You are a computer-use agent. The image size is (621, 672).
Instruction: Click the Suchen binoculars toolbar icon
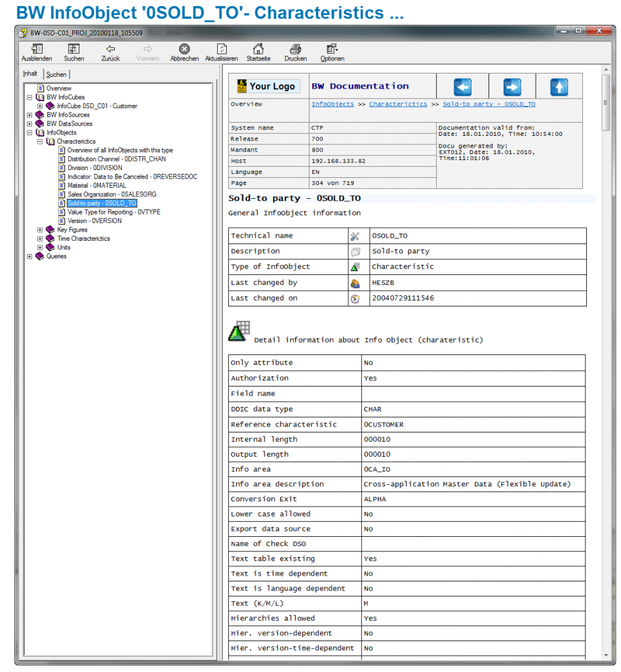pos(73,49)
